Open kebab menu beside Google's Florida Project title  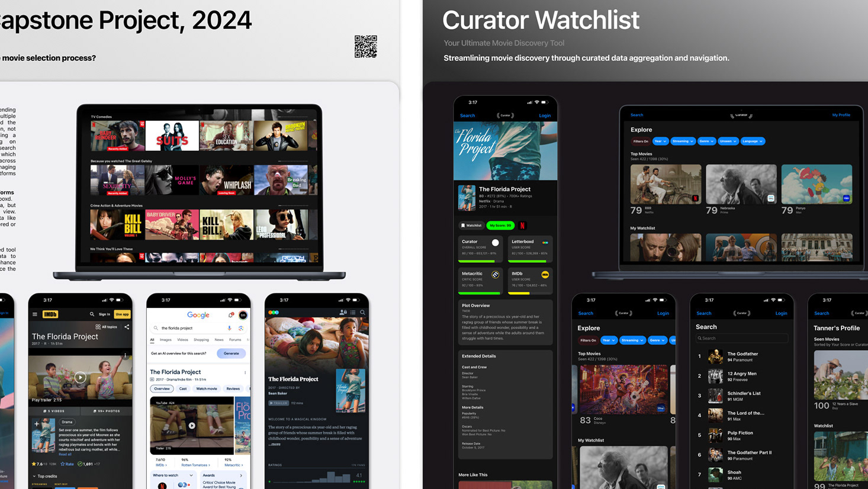click(x=245, y=372)
